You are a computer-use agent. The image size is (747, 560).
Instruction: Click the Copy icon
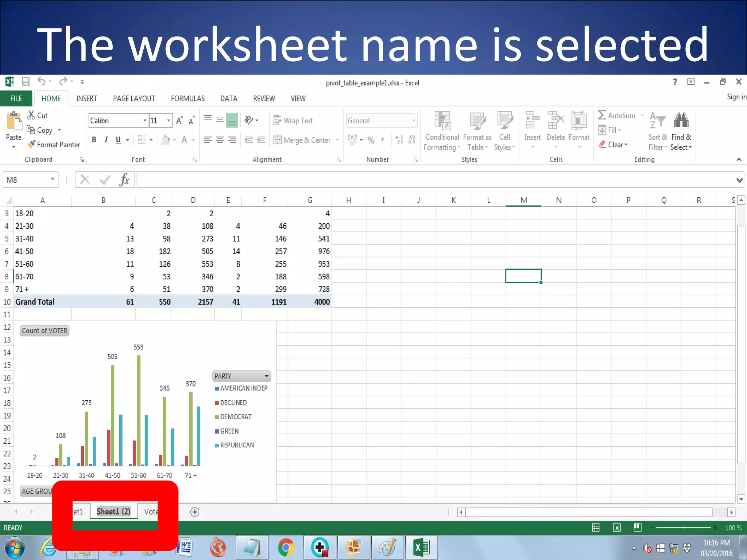pos(31,130)
